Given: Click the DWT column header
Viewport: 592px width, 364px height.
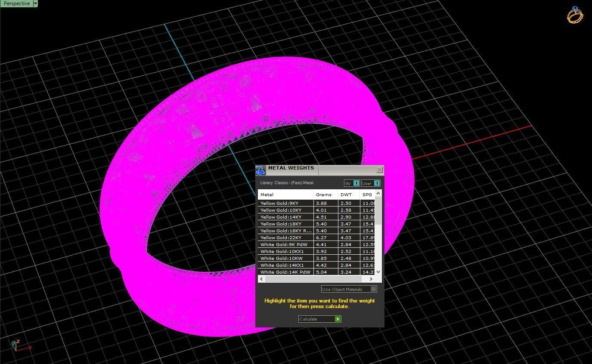Looking at the screenshot, I should [349, 195].
